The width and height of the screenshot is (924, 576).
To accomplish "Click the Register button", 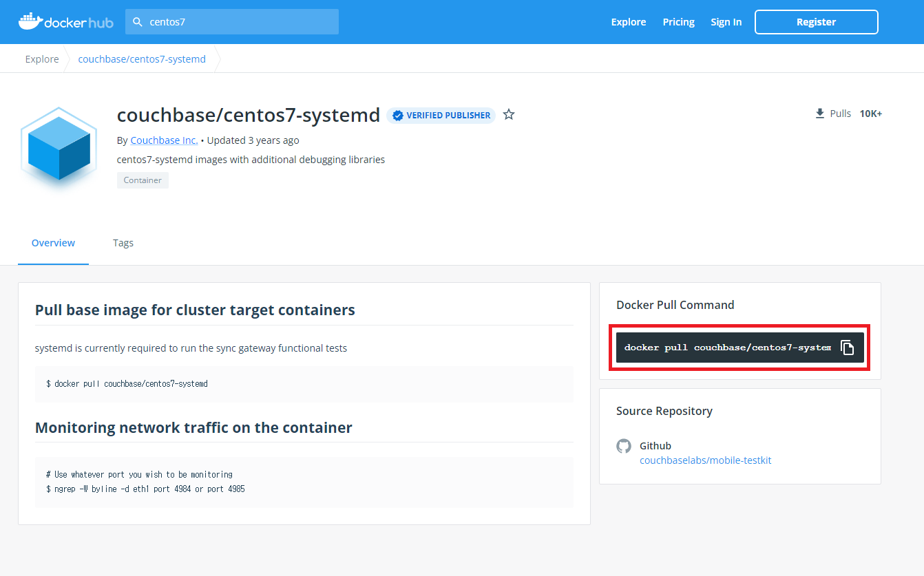I will [x=817, y=22].
